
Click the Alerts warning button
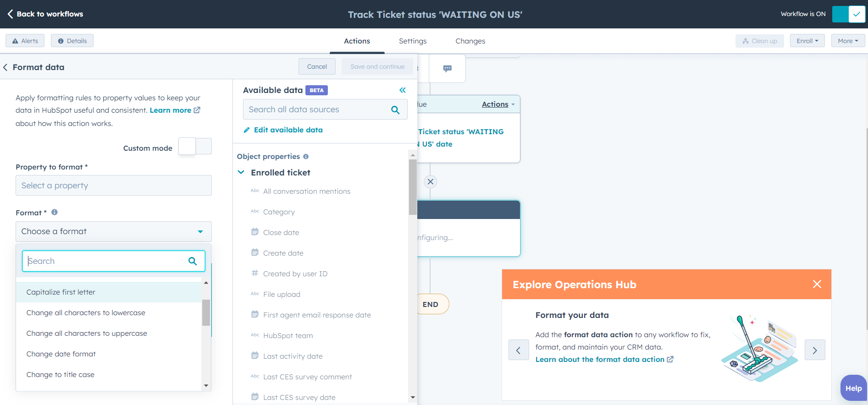(25, 41)
